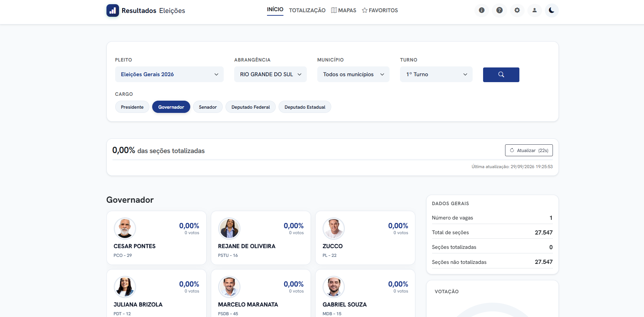The image size is (644, 317).
Task: Expand the Turno dropdown 1º Turno
Action: click(x=436, y=74)
